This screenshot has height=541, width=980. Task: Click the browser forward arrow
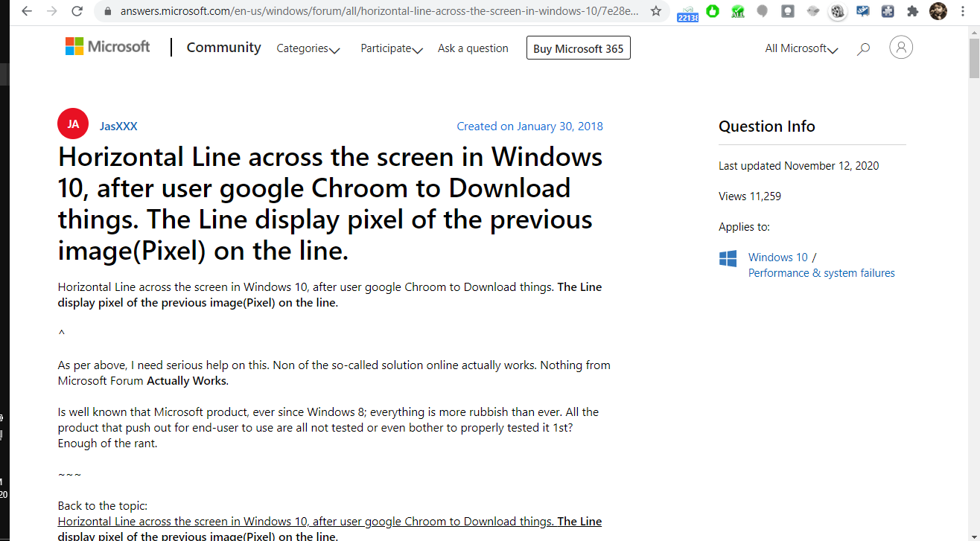[x=52, y=11]
